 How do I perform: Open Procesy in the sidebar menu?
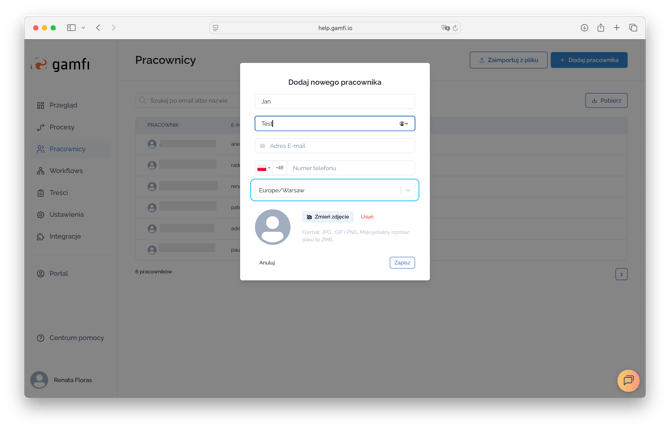pos(61,127)
